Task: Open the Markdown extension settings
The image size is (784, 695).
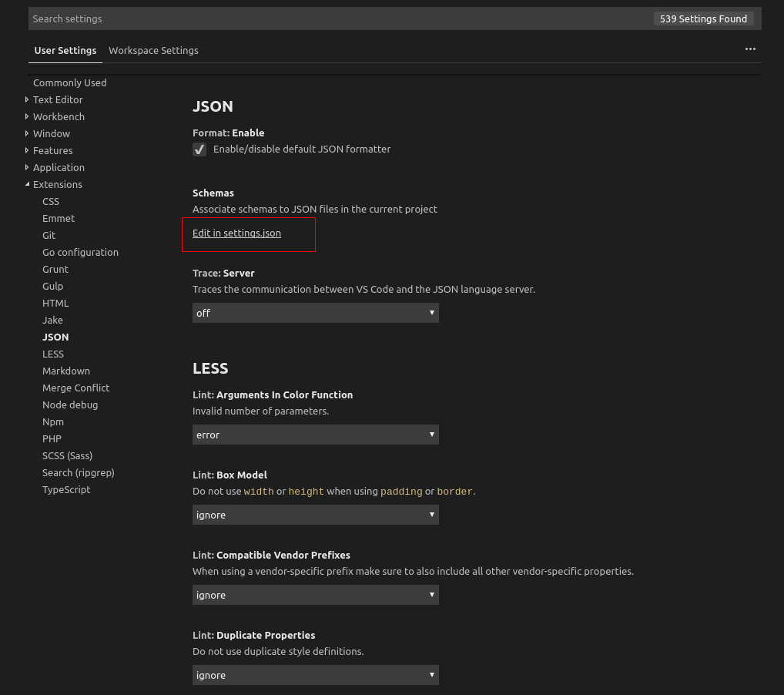Action: (x=66, y=371)
